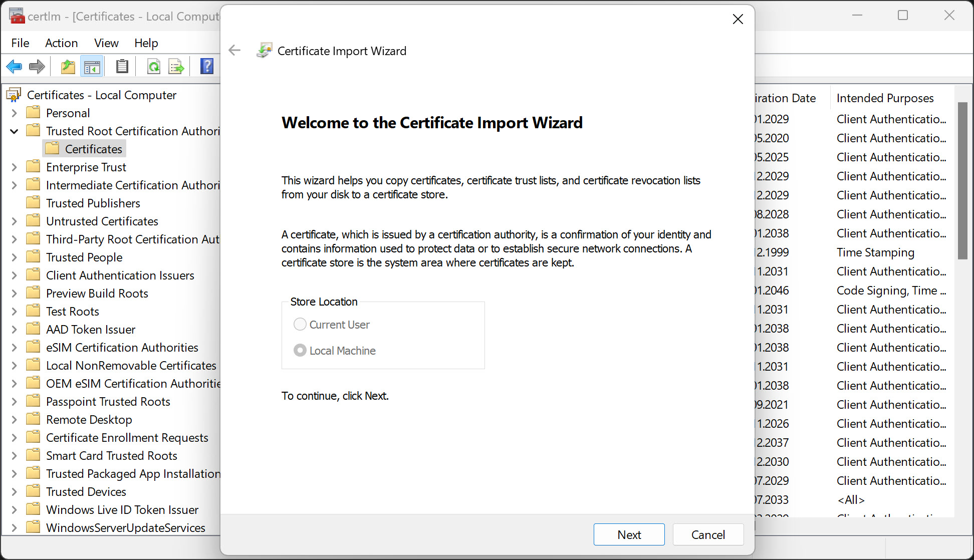Click the Up one level folder icon

point(68,66)
